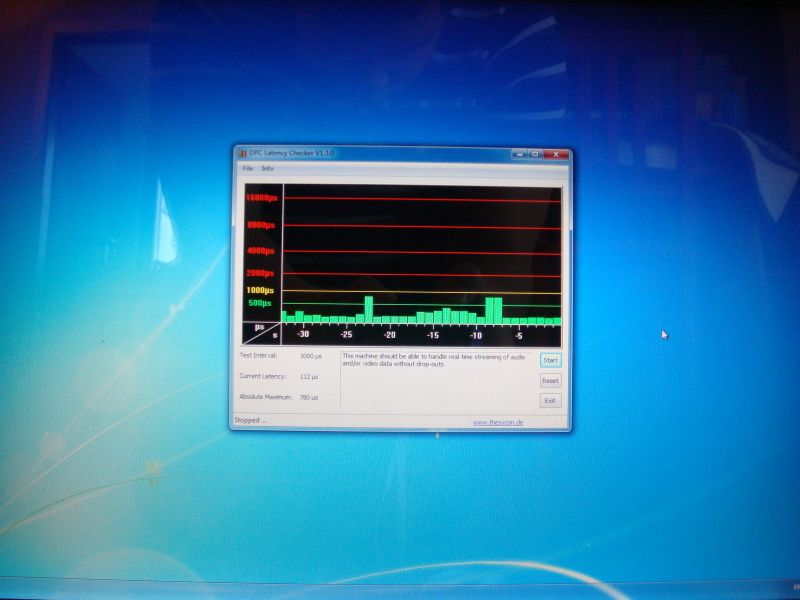Click the 780 µs maximum value

click(x=309, y=397)
